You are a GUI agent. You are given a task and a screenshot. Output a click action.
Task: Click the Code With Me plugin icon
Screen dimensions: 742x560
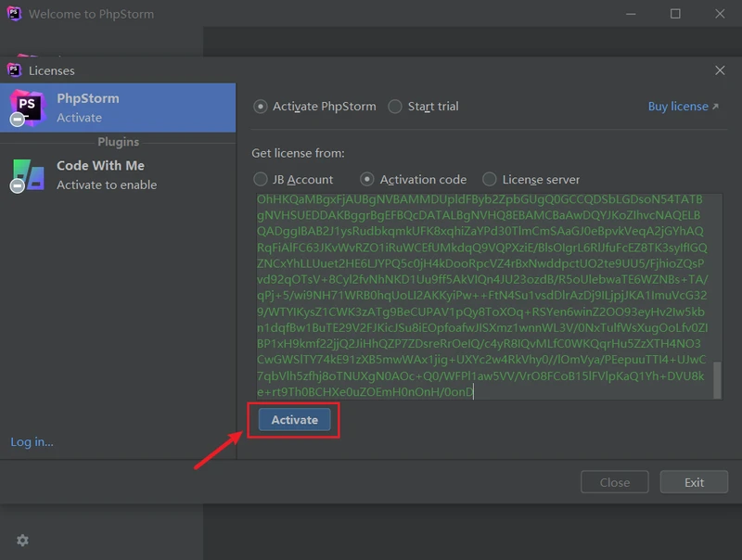click(26, 174)
